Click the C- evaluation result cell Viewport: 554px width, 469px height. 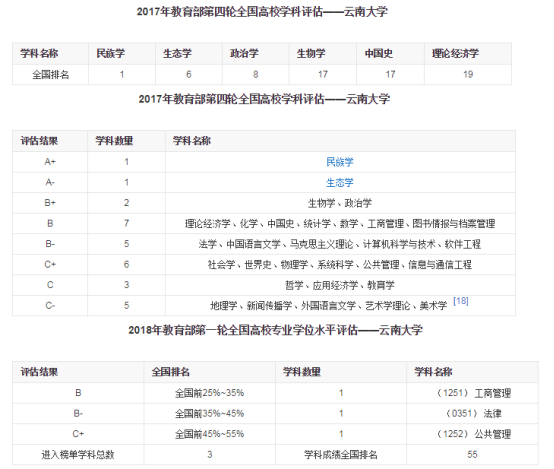(50, 305)
